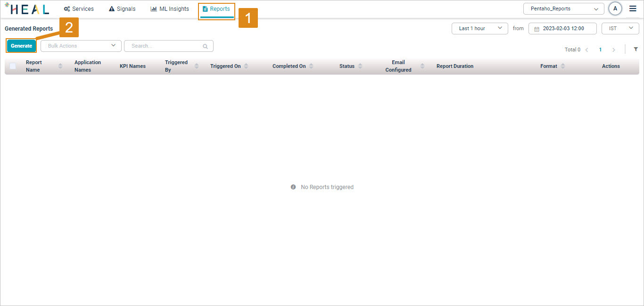Click the Generate button
This screenshot has width=644, height=306.
point(21,46)
